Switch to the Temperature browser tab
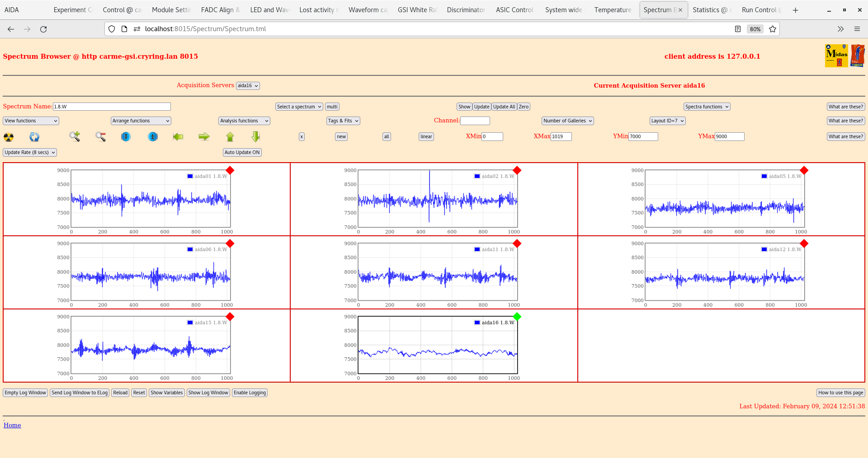The height and width of the screenshot is (458, 868). click(x=613, y=10)
